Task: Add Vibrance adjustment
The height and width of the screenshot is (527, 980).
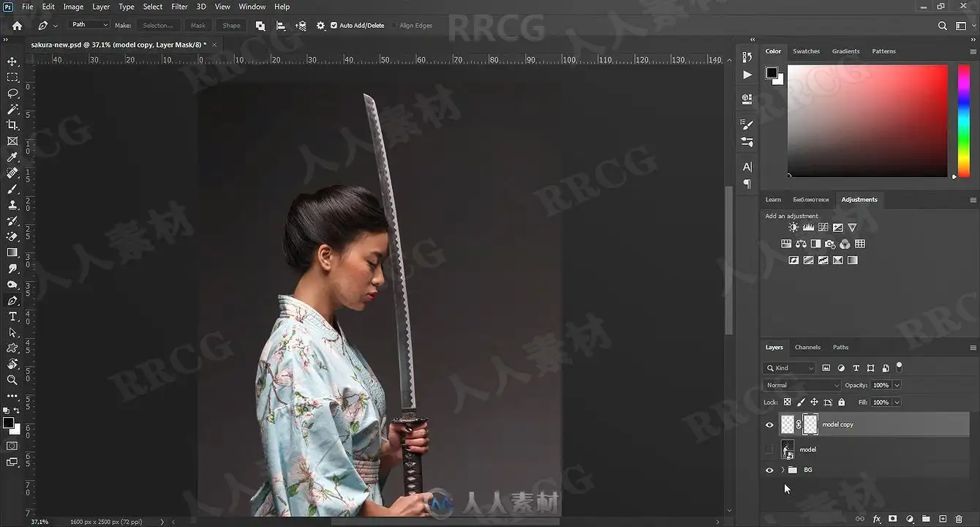Action: 852,228
